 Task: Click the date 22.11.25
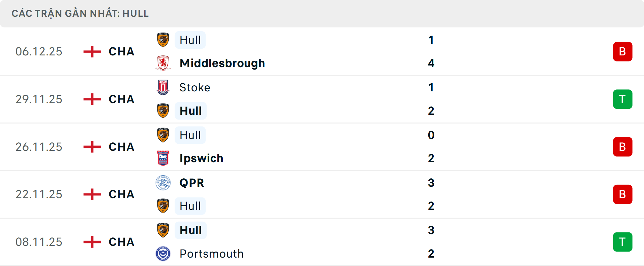coord(39,194)
